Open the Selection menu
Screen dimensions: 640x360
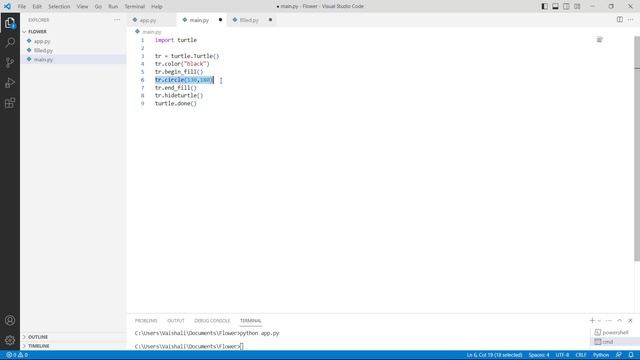point(59,7)
